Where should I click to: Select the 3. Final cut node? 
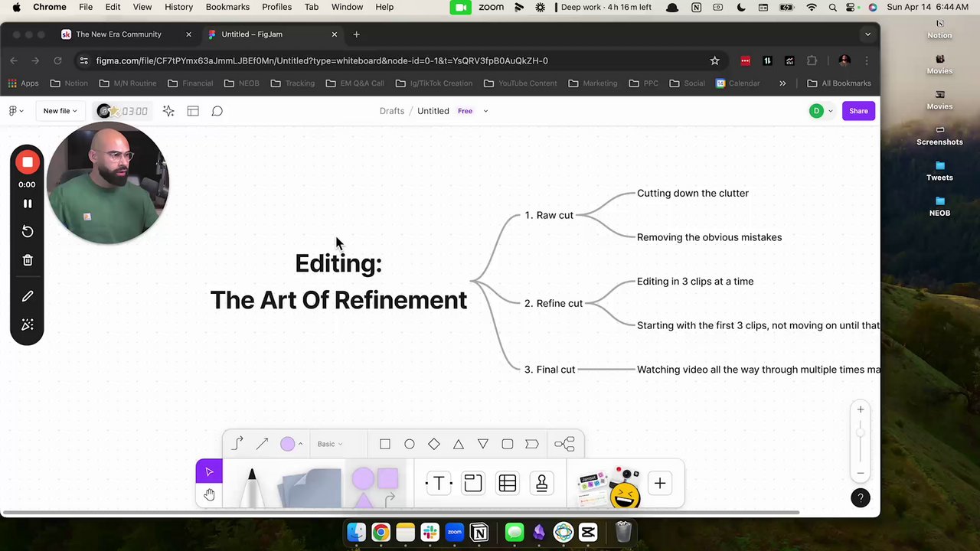click(550, 370)
